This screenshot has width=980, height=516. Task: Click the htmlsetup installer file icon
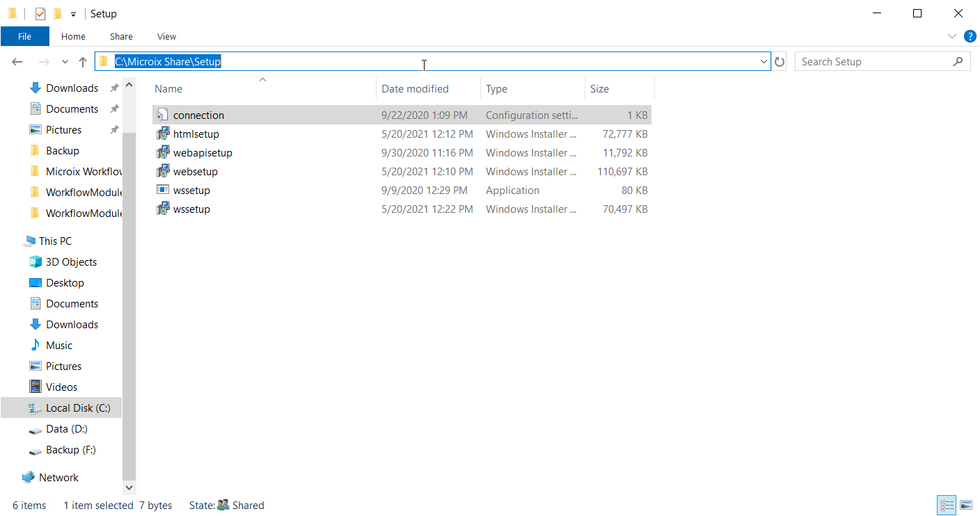tap(163, 134)
